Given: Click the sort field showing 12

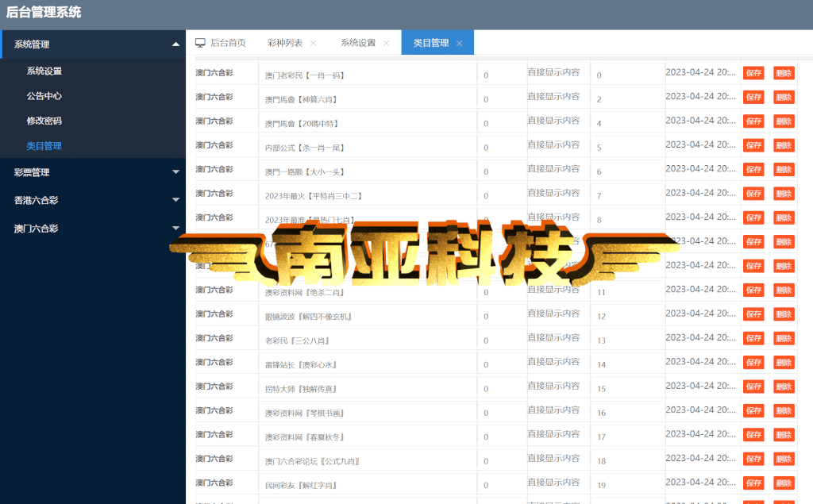Looking at the screenshot, I should [627, 317].
